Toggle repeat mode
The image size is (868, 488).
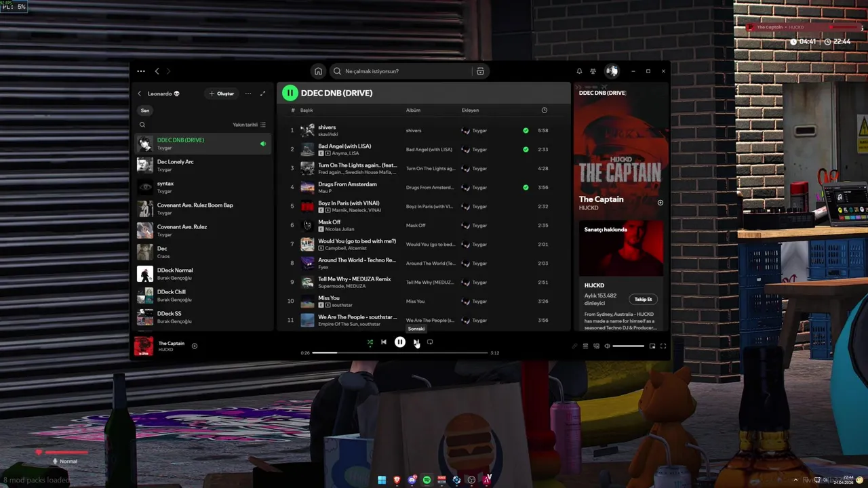click(x=430, y=342)
